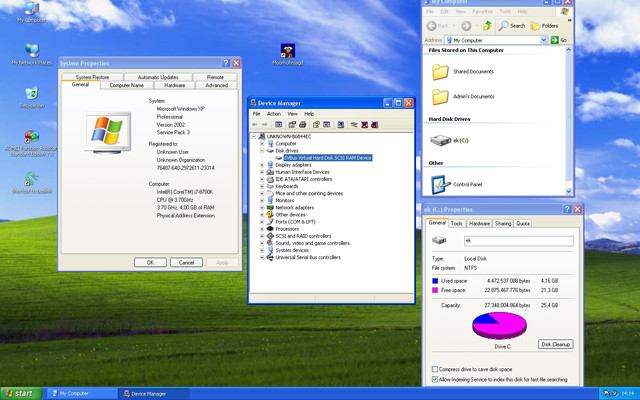
Task: Open the My Computer address bar dropdown
Action: [x=543, y=40]
